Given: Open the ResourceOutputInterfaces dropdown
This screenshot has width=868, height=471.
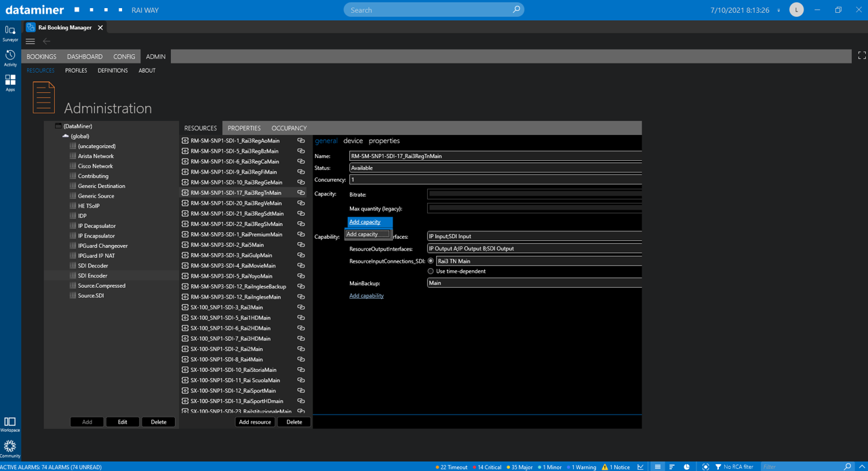Looking at the screenshot, I should (534, 248).
